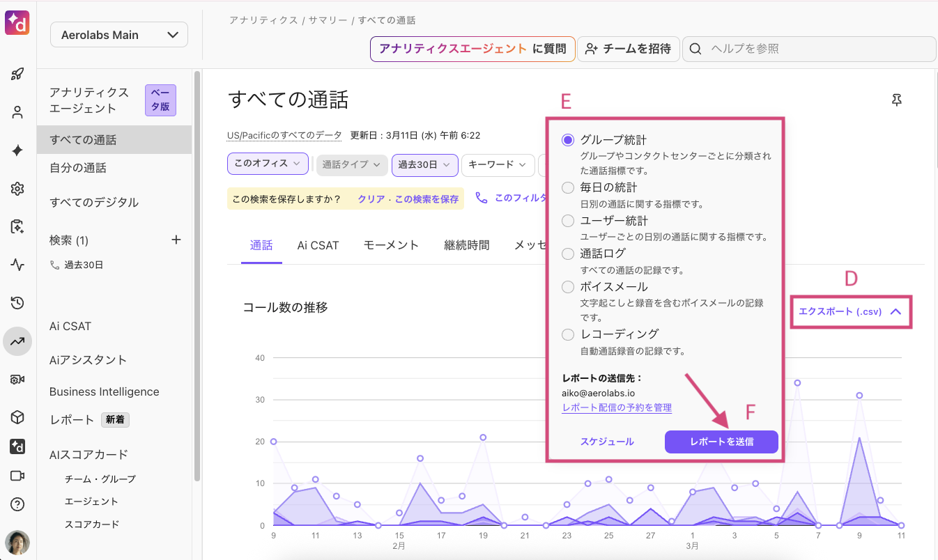The image size is (938, 560).
Task: Open the help question mark icon
Action: point(17,504)
